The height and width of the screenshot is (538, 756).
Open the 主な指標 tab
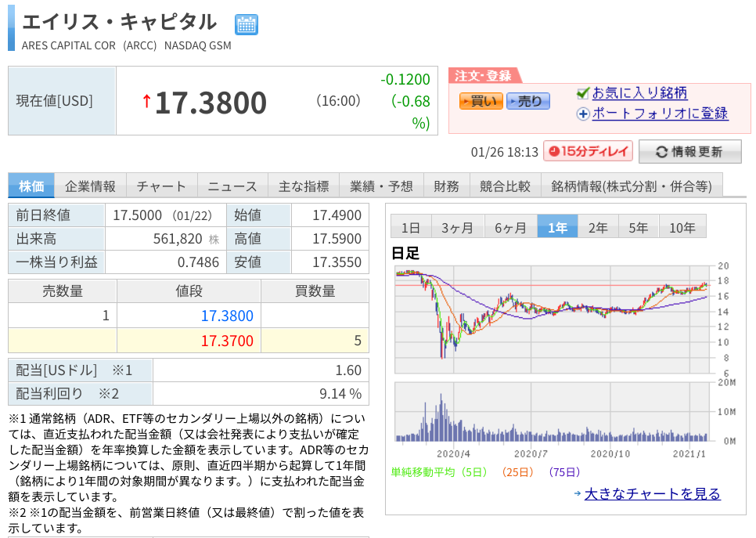pos(304,186)
